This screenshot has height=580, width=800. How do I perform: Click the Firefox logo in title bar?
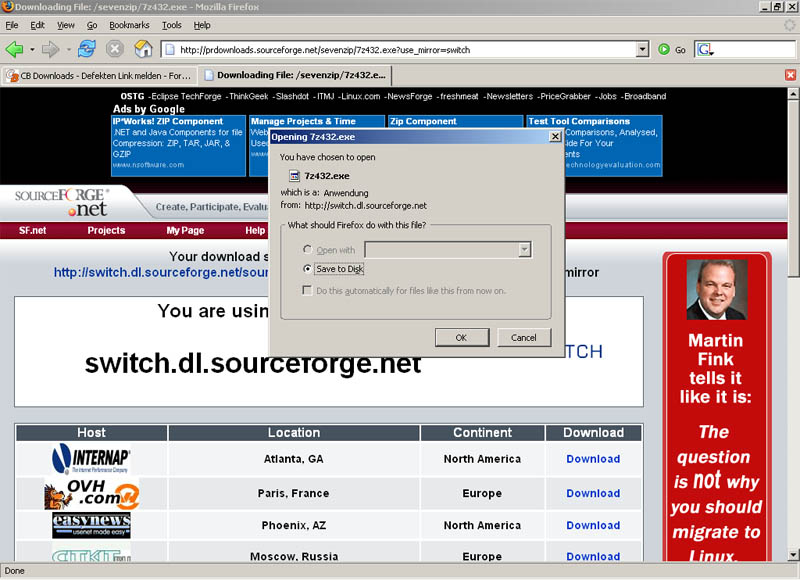(x=7, y=7)
